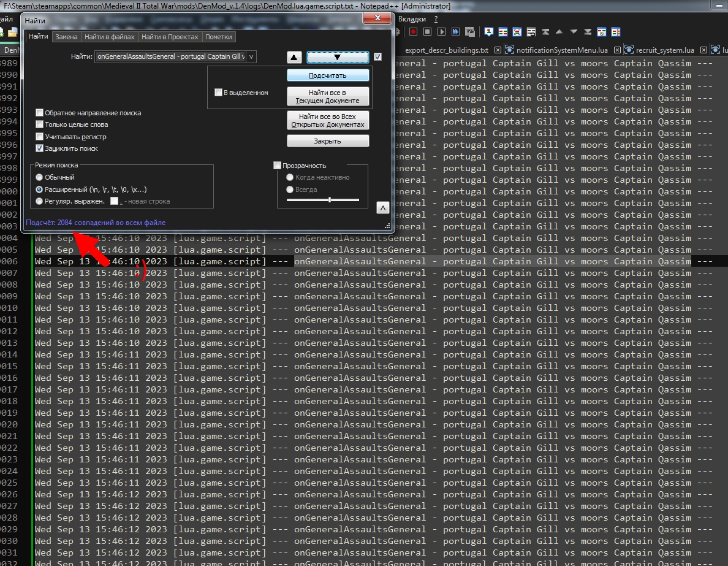Tick the 'Учитывать регистр' checkbox

point(39,137)
